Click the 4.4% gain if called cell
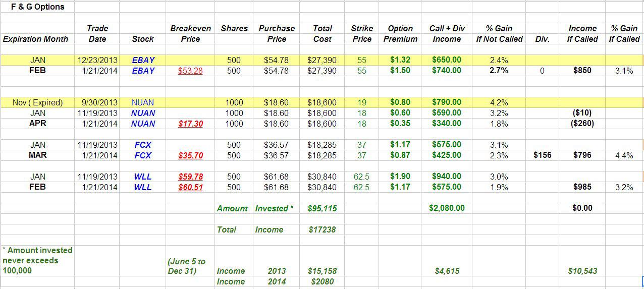The height and width of the screenshot is (289, 644). coord(624,155)
